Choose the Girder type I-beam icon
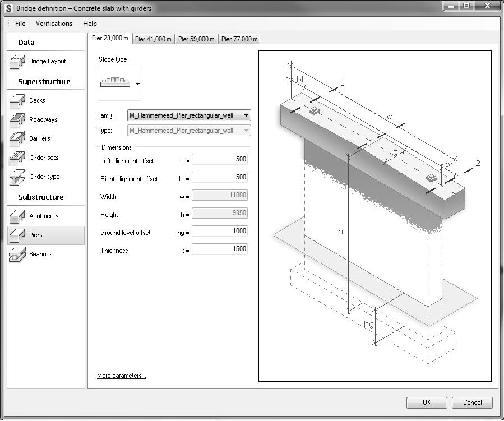504x421 pixels. pos(17,177)
